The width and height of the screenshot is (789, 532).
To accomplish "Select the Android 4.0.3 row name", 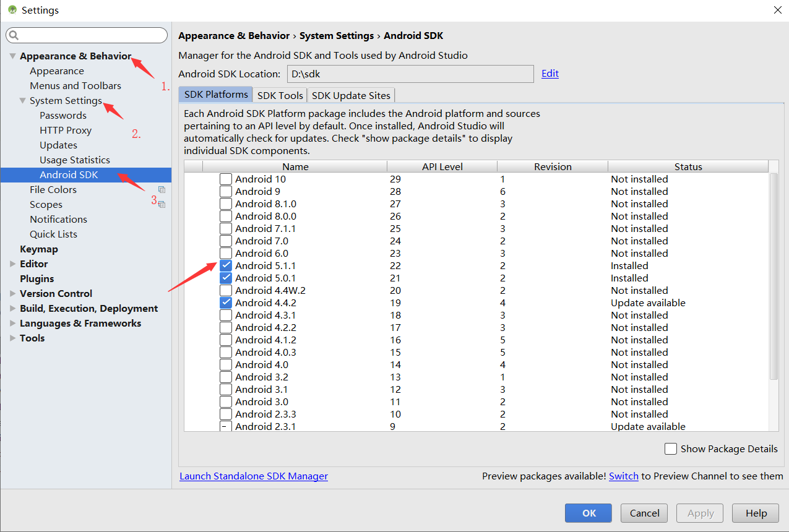I will [x=265, y=353].
